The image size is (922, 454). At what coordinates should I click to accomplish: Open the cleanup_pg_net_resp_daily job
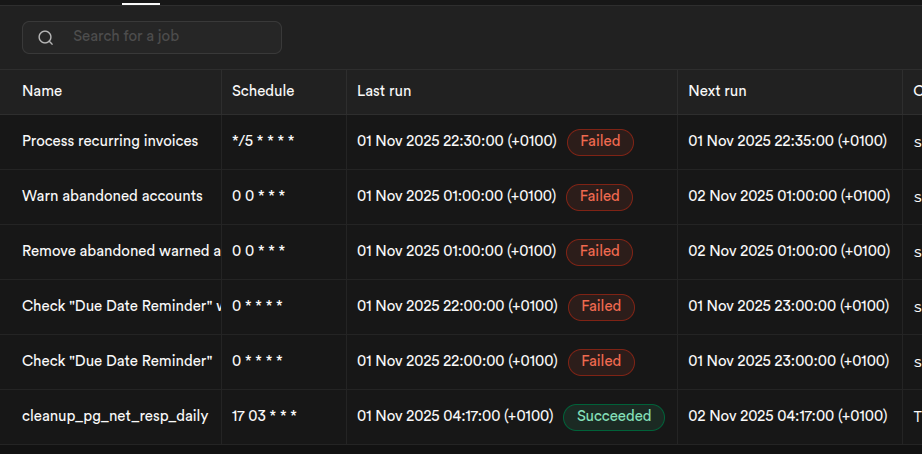115,416
